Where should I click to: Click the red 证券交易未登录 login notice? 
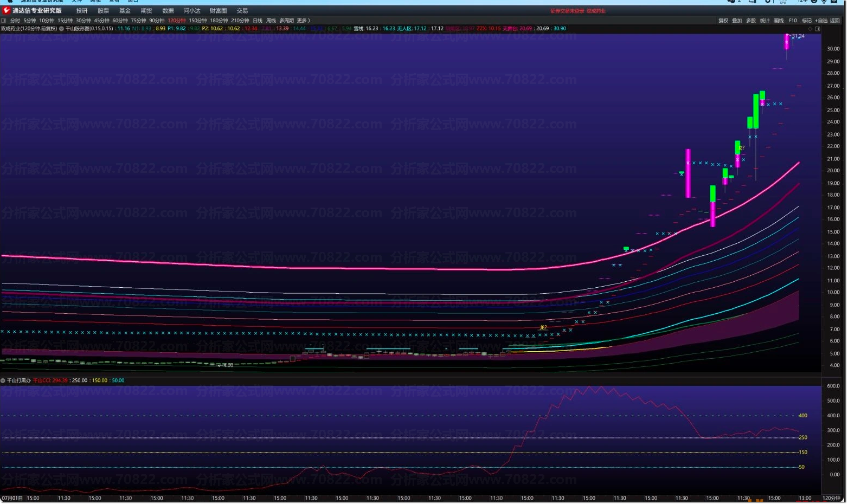567,11
